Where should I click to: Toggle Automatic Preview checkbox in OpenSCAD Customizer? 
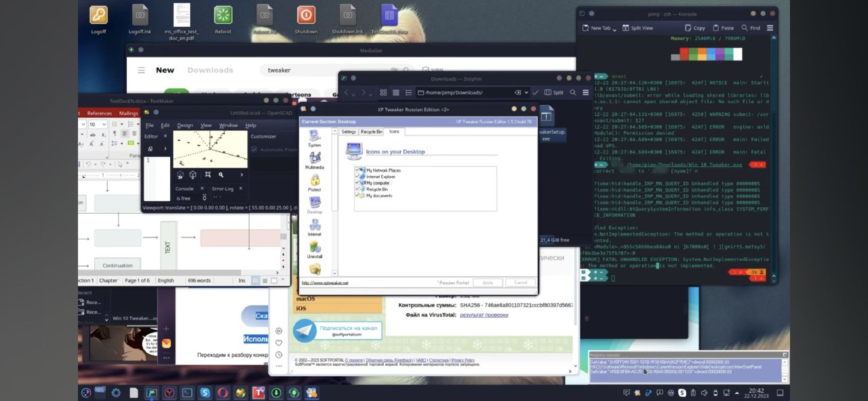(254, 149)
